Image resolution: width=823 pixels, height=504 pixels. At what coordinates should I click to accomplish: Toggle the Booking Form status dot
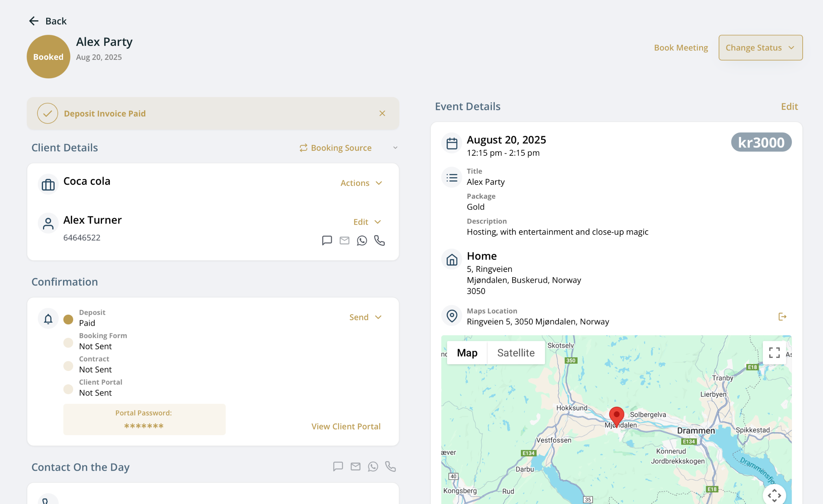(68, 343)
